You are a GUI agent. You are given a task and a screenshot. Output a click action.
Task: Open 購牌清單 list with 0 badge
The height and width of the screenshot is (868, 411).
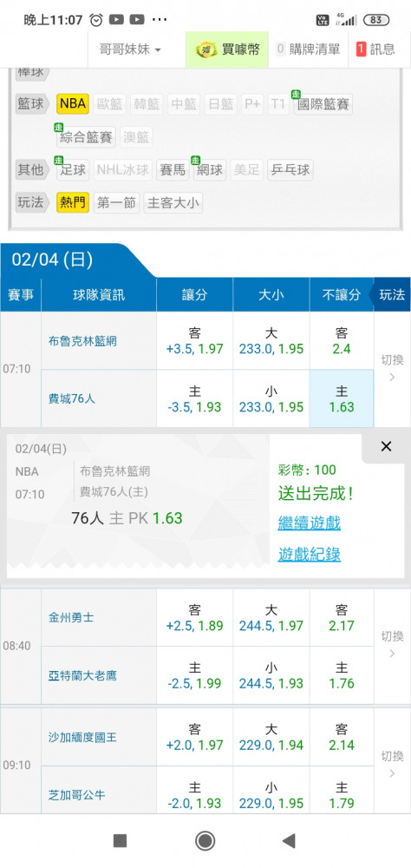pyautogui.click(x=308, y=49)
